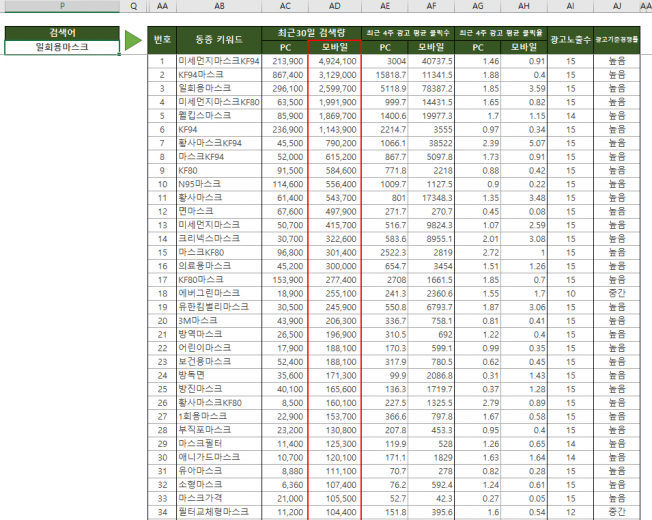Click the search input containing 일회용마스크
Image resolution: width=652 pixels, height=520 pixels.
(x=62, y=47)
